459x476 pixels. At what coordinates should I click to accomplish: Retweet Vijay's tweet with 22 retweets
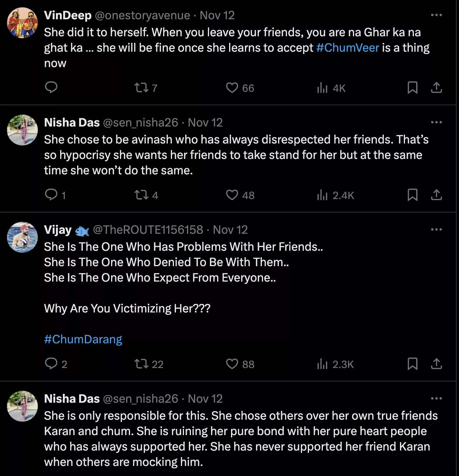click(142, 364)
